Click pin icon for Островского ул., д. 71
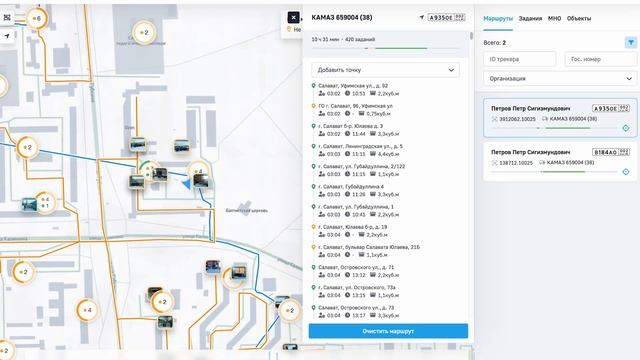640x360 pixels. (313, 267)
